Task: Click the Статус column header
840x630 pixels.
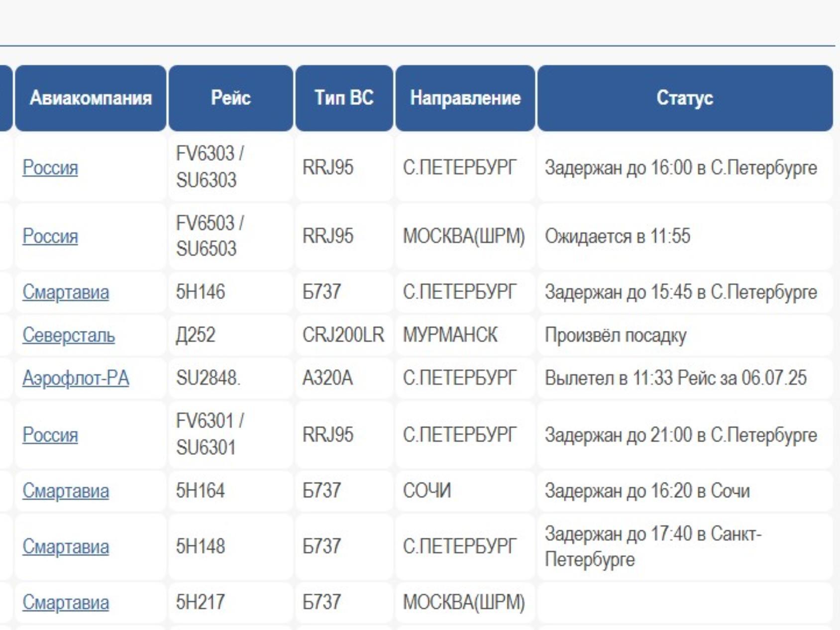Action: coord(685,98)
